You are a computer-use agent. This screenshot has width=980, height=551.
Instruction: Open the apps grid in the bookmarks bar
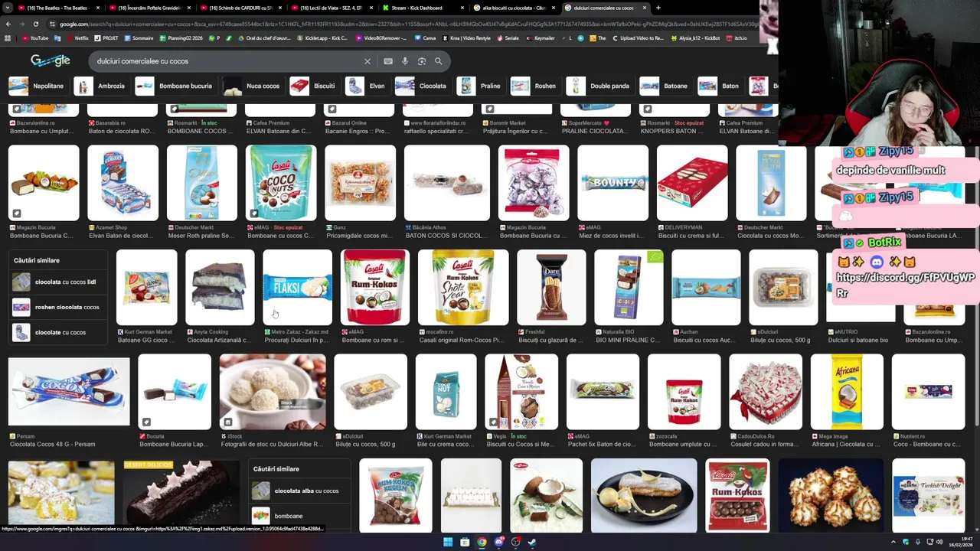pos(8,37)
